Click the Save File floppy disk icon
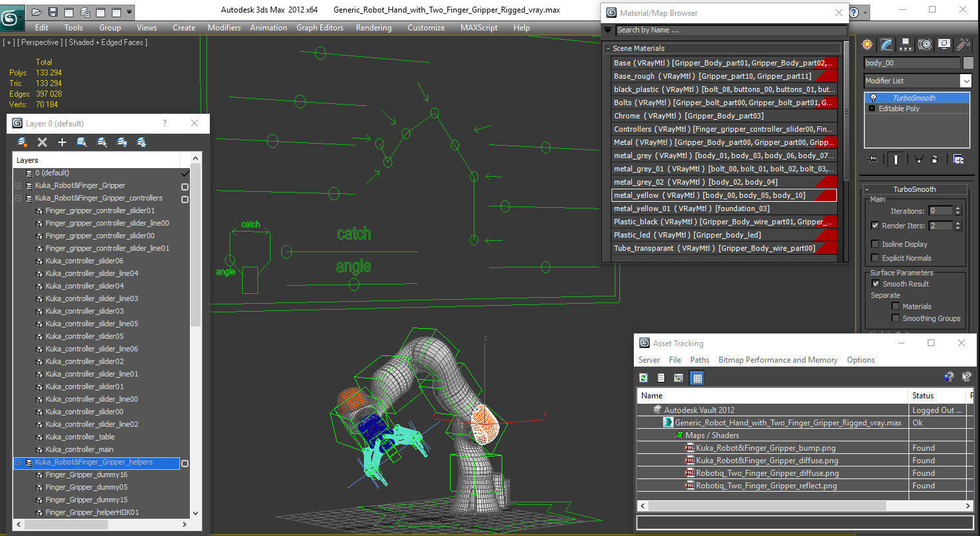This screenshot has height=536, width=980. (x=52, y=12)
